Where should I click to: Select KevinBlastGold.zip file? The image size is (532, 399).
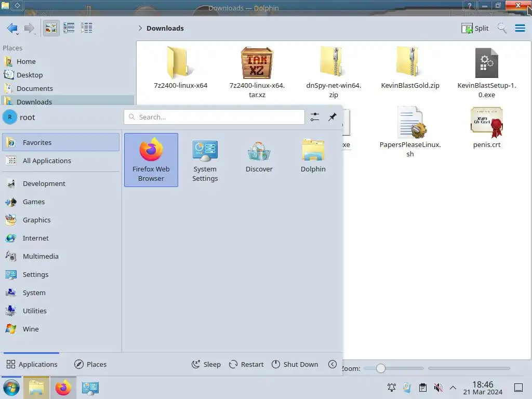410,68
